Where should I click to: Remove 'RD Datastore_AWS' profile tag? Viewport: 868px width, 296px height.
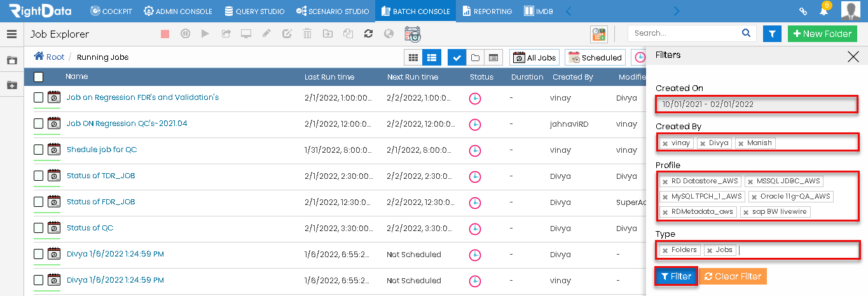point(665,181)
